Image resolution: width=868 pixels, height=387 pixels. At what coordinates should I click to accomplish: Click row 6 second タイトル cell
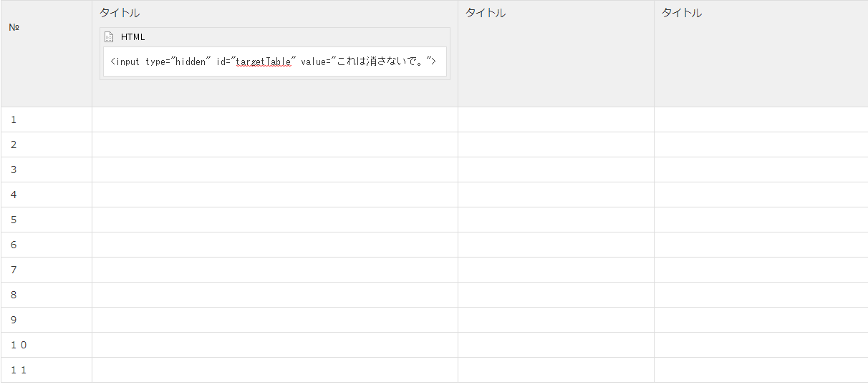tap(556, 245)
